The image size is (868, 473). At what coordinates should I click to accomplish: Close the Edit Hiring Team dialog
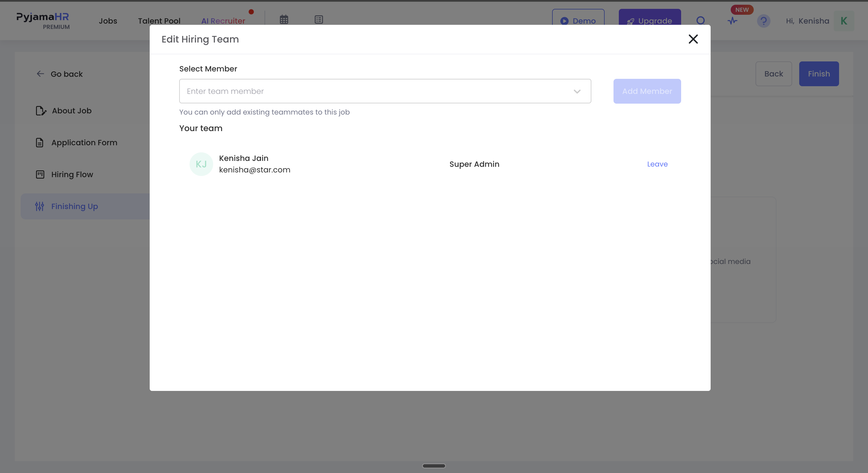pyautogui.click(x=693, y=39)
